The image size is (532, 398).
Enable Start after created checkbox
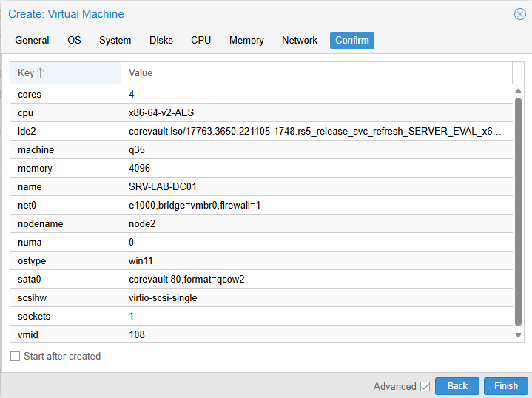pyautogui.click(x=16, y=357)
